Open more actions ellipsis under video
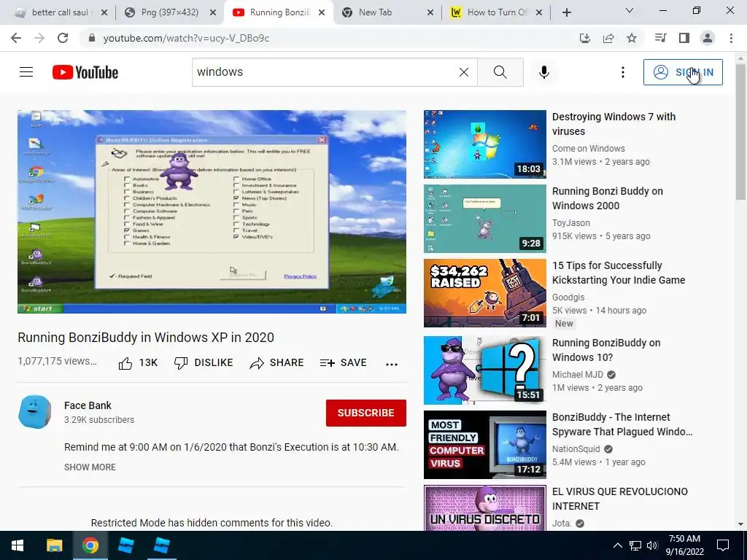Viewport: 747px width, 560px height. (x=392, y=365)
